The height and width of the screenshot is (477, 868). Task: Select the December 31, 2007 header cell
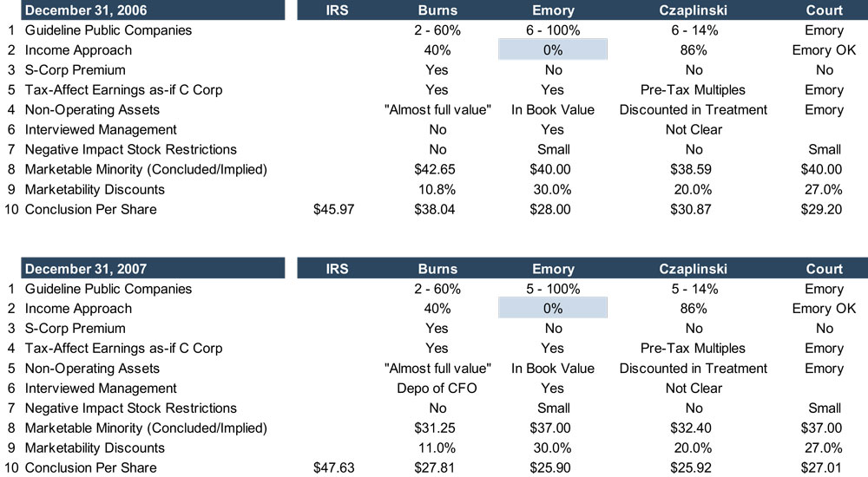tap(86, 269)
